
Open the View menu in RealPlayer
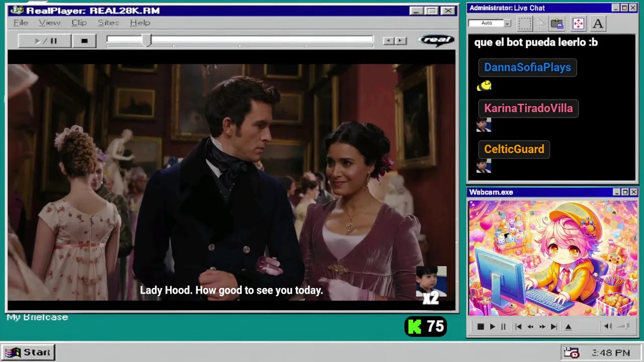click(49, 23)
